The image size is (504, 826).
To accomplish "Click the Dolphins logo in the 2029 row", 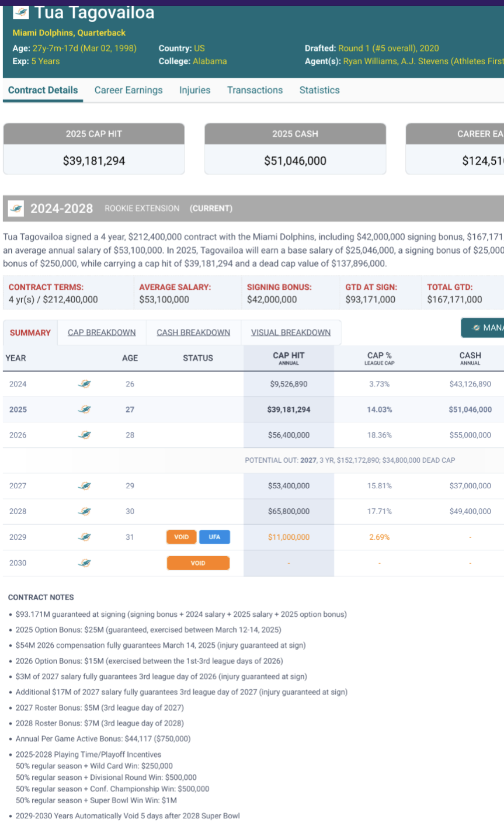I will tap(85, 537).
